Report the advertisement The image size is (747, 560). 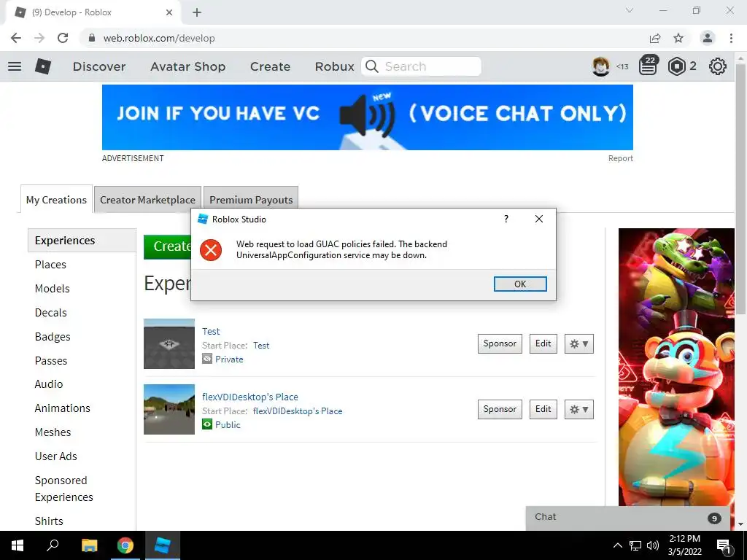pyautogui.click(x=620, y=158)
